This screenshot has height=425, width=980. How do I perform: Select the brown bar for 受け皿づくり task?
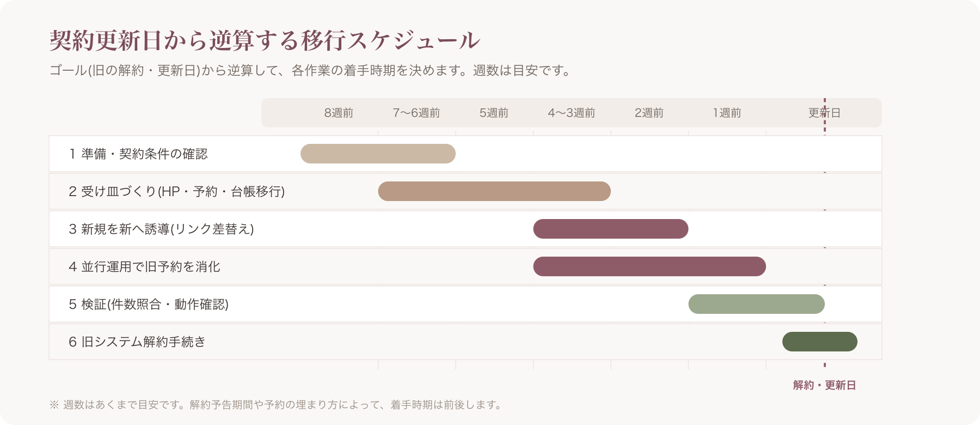(x=494, y=191)
